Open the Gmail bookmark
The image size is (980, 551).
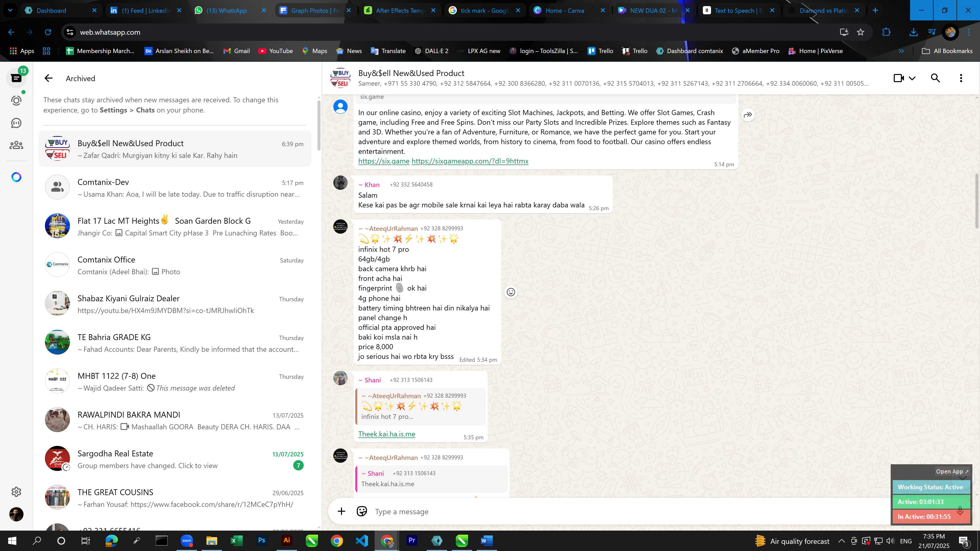click(236, 51)
